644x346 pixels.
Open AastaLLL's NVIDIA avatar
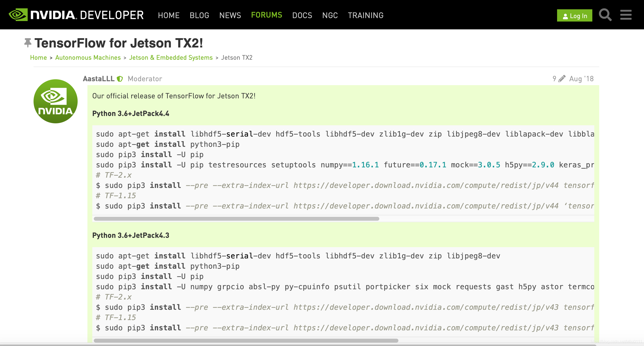[x=56, y=101]
